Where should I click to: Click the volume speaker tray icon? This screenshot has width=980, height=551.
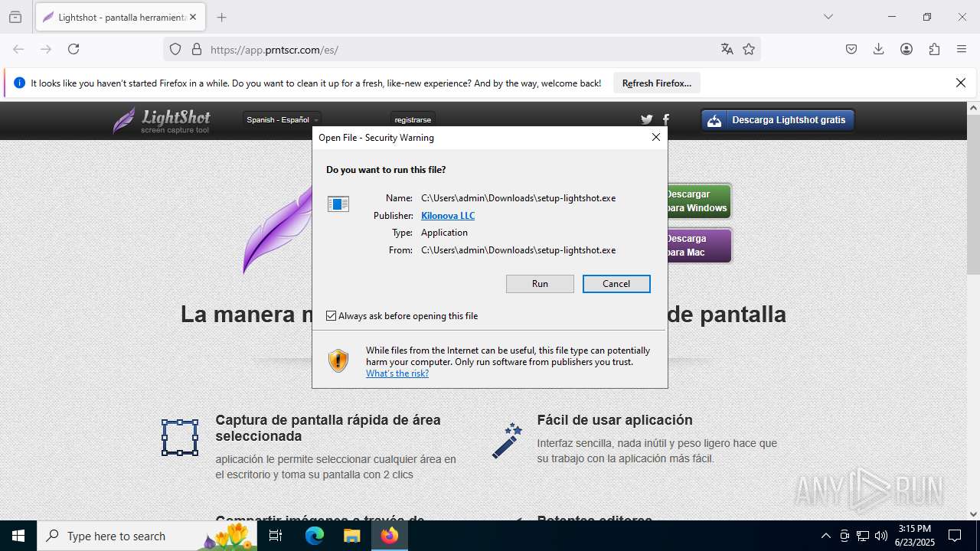point(881,536)
